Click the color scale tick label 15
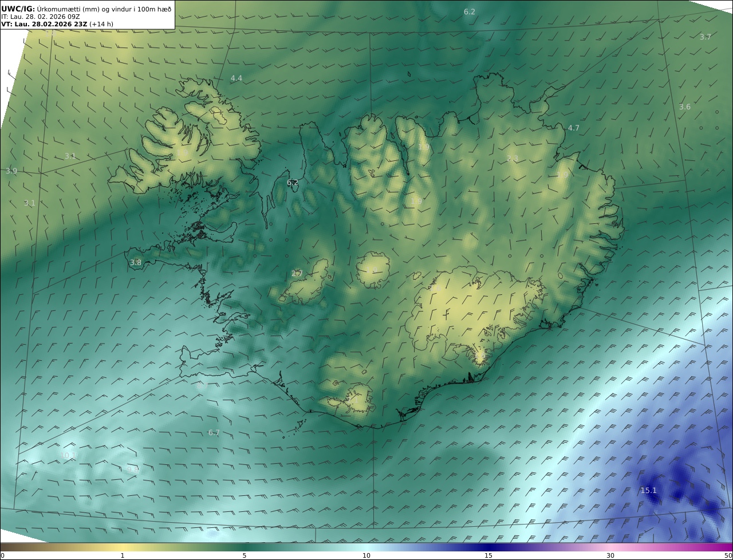The image size is (733, 560). coord(488,555)
